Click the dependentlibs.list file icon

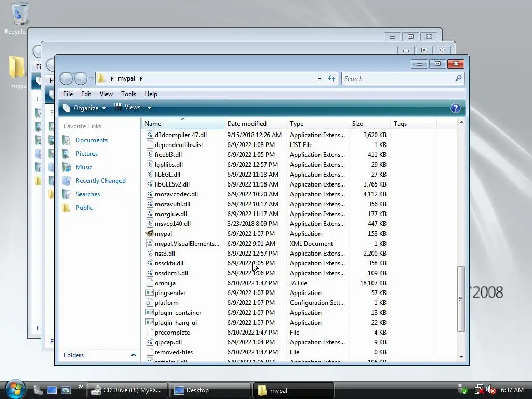150,144
